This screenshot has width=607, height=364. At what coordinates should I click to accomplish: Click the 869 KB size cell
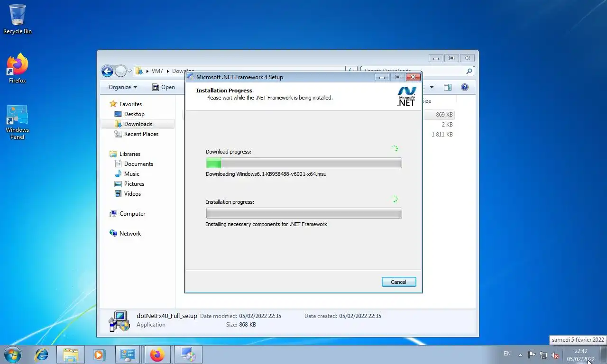click(x=444, y=114)
